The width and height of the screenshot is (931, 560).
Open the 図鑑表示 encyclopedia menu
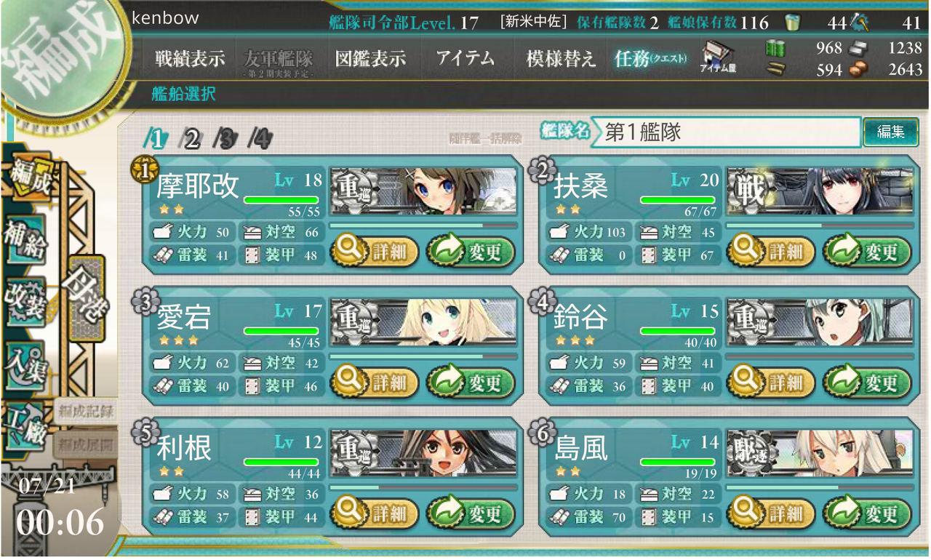click(x=370, y=59)
